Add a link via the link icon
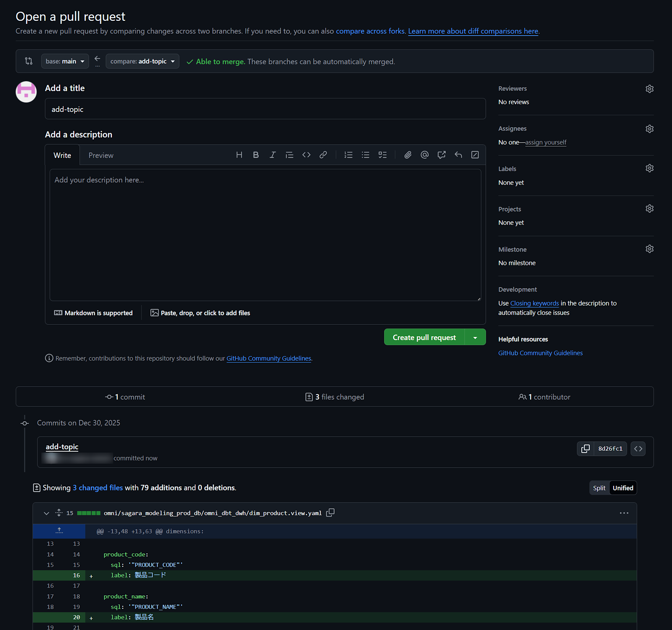 point(323,155)
